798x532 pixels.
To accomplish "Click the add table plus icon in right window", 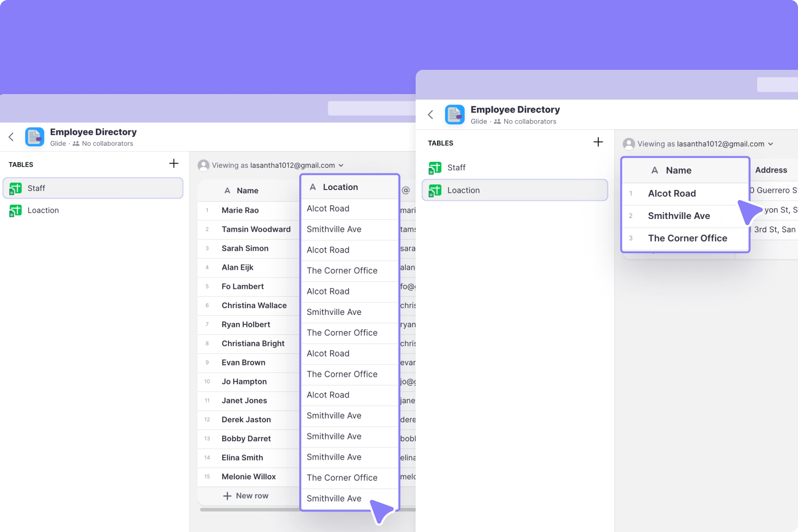I will pyautogui.click(x=598, y=142).
